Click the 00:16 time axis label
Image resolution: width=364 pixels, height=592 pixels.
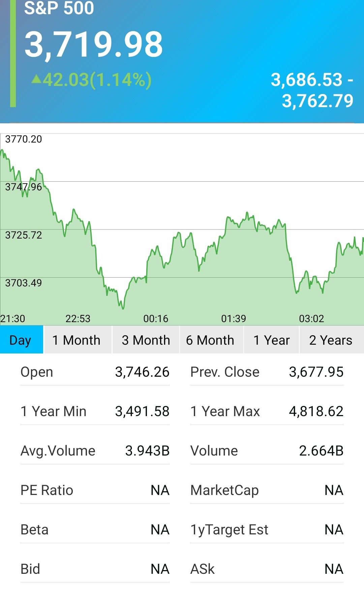[x=156, y=318]
